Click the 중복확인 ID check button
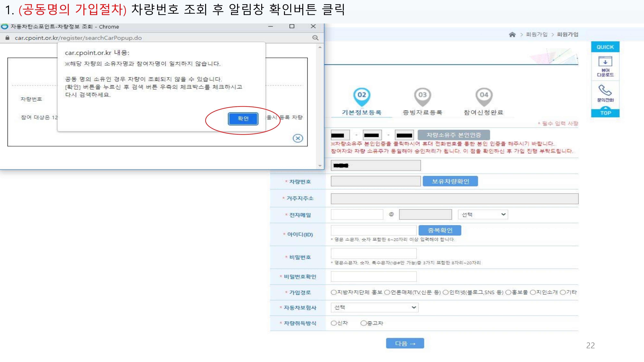This screenshot has height=362, width=644. [x=440, y=230]
